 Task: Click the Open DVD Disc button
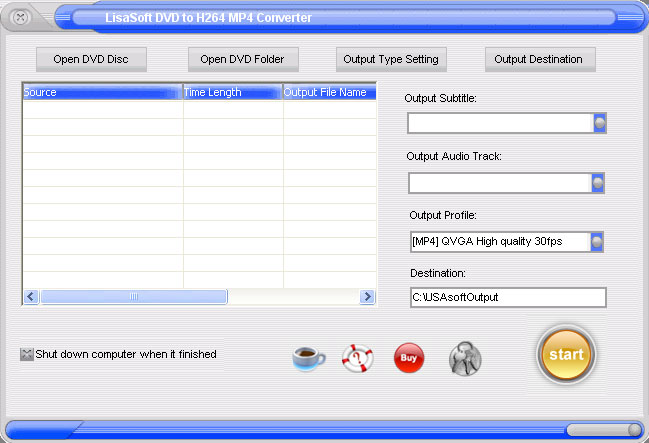(x=91, y=59)
